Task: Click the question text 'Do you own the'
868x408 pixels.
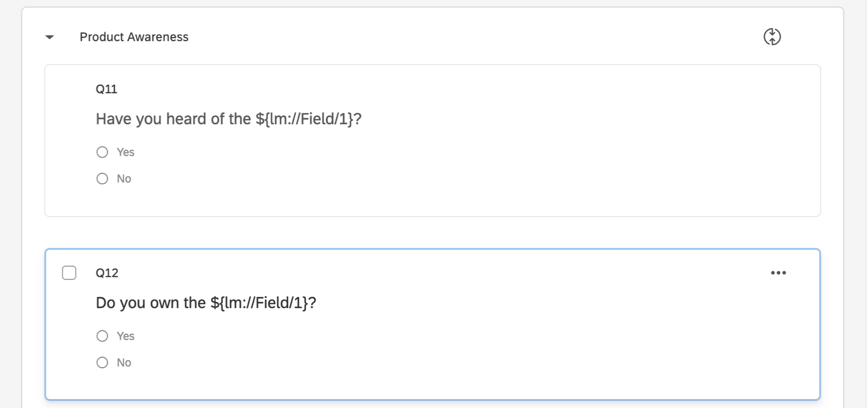Action: [x=148, y=302]
